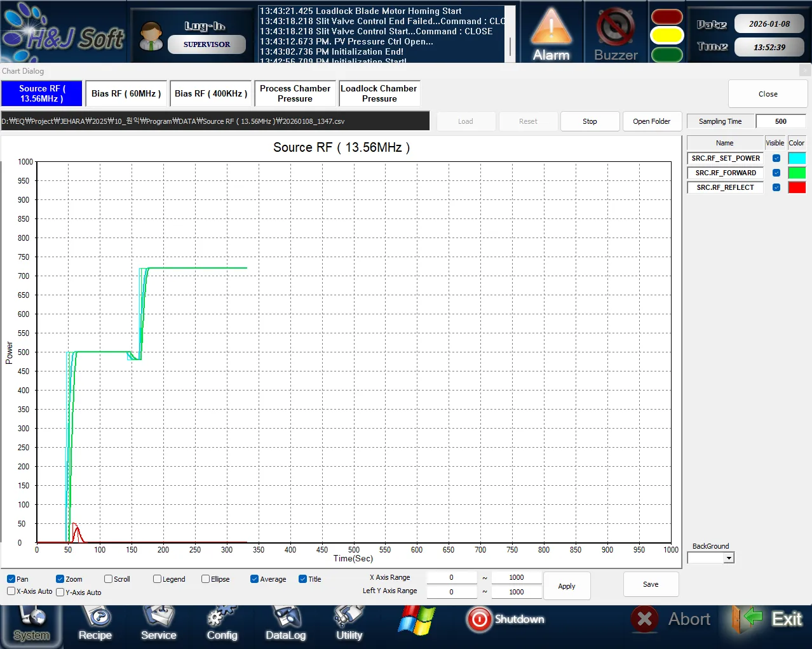Save the chart

tap(651, 584)
